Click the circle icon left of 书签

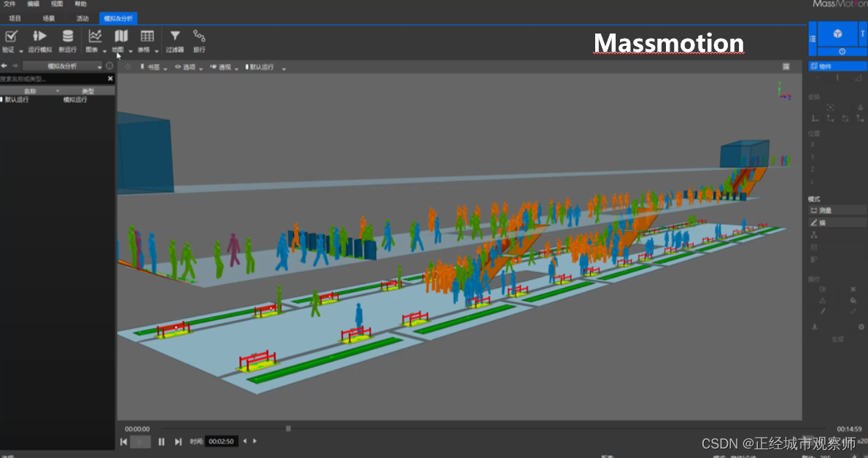(128, 67)
